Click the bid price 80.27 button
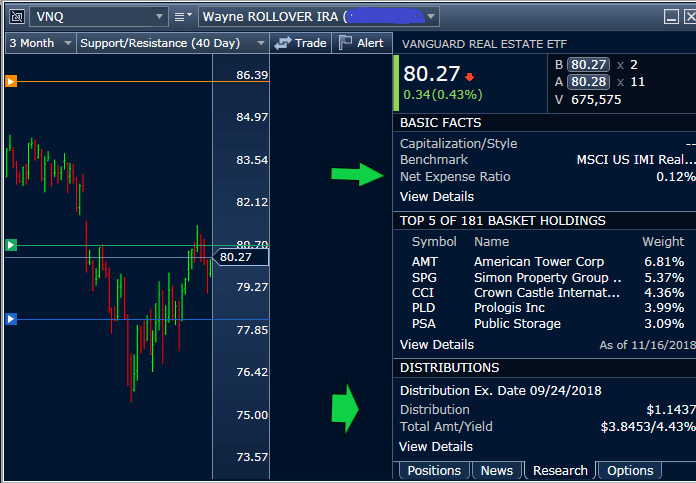This screenshot has height=483, width=696. (x=588, y=64)
